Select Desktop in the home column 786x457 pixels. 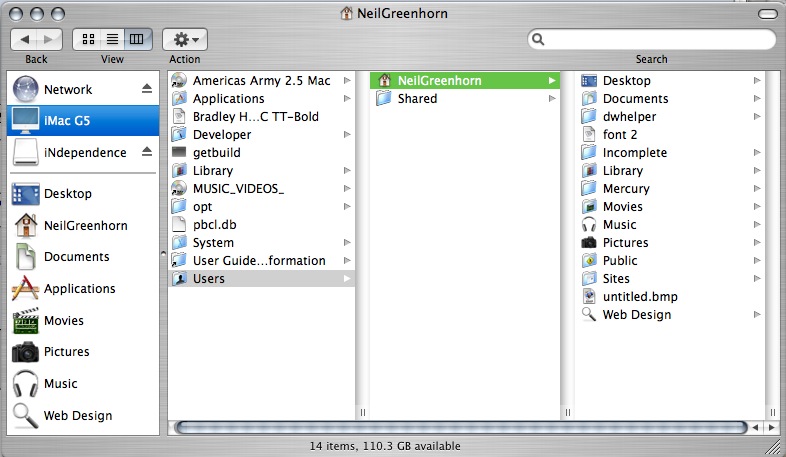[671, 80]
